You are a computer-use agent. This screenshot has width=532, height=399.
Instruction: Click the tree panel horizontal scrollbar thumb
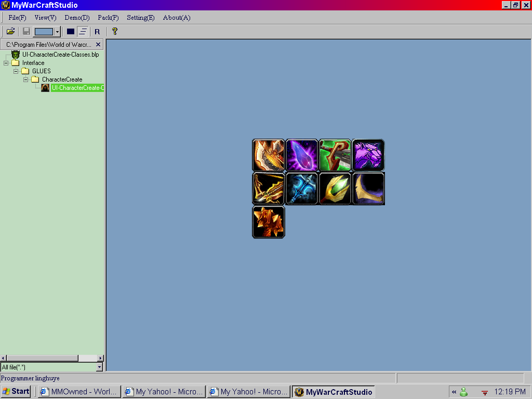click(x=43, y=358)
